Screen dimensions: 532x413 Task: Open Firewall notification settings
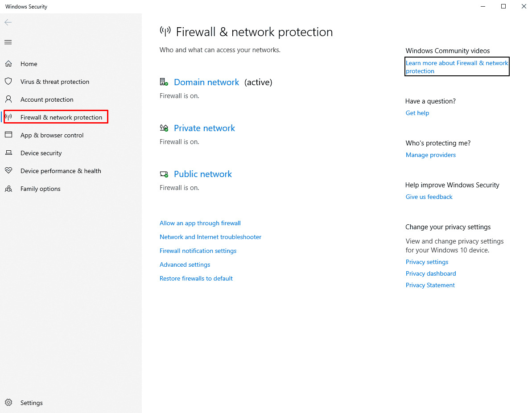[x=198, y=251]
